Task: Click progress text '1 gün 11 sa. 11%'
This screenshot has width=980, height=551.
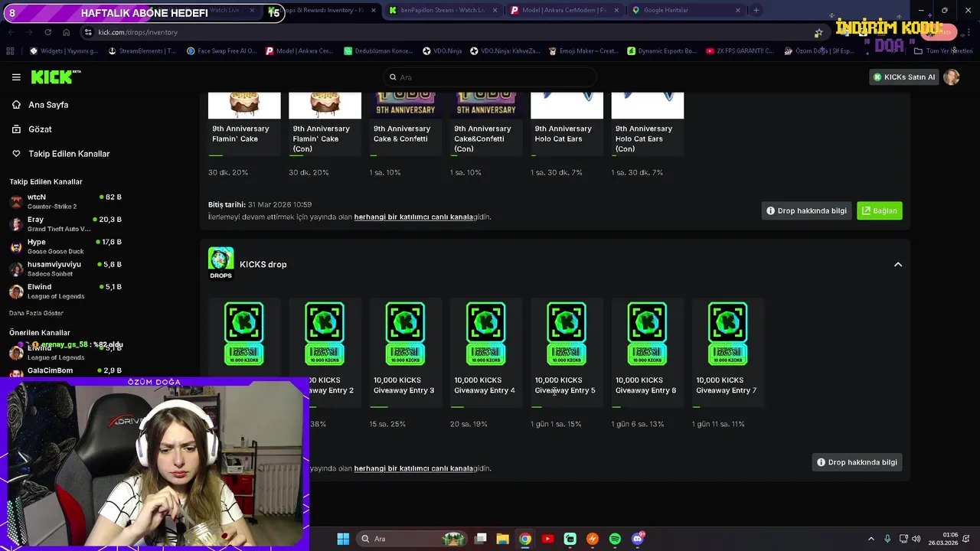Action: 718,424
